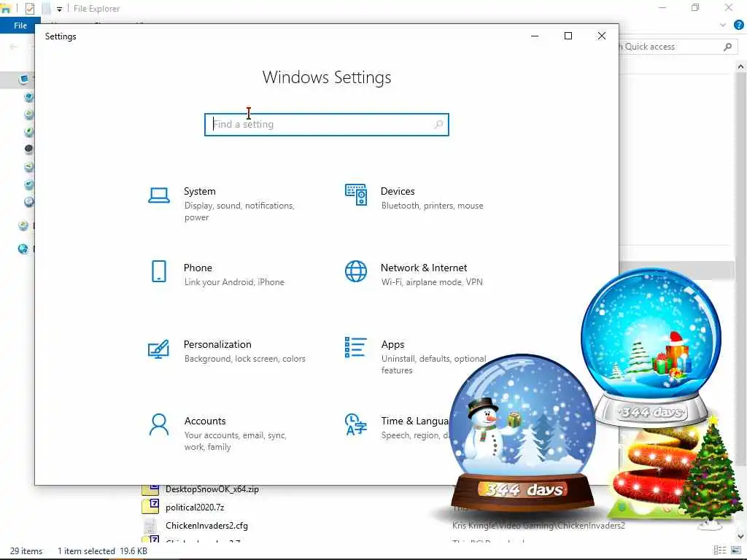The width and height of the screenshot is (747, 560).
Task: Click the 29 items status bar text
Action: (26, 551)
